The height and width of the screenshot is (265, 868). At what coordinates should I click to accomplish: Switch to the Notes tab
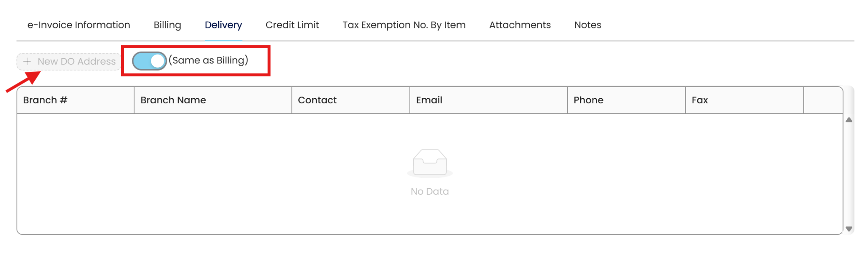[x=587, y=25]
